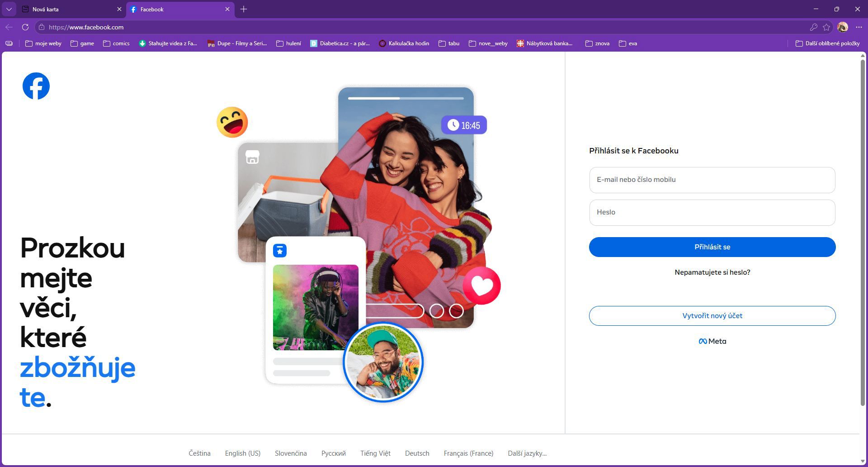The height and width of the screenshot is (467, 868).
Task: Switch language to English (US)
Action: (243, 453)
